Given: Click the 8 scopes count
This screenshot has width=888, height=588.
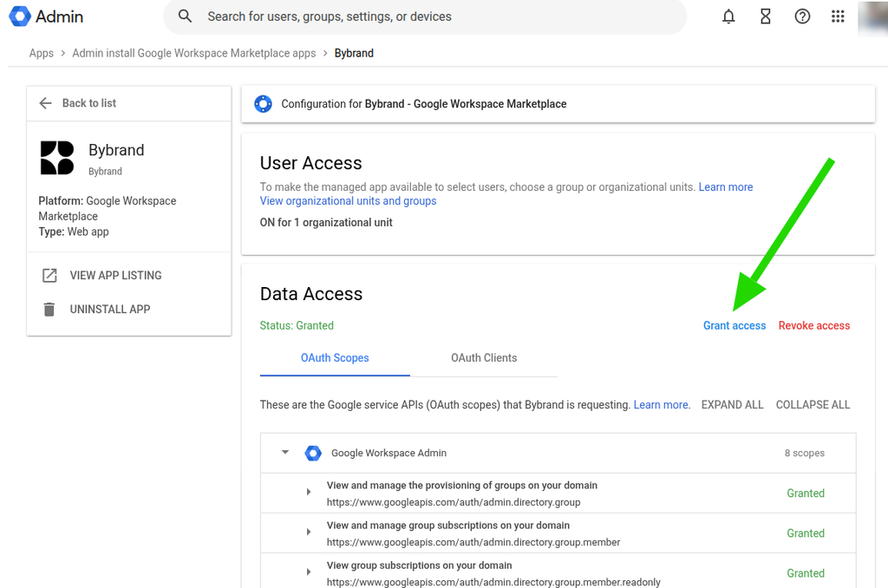Looking at the screenshot, I should pyautogui.click(x=804, y=454).
